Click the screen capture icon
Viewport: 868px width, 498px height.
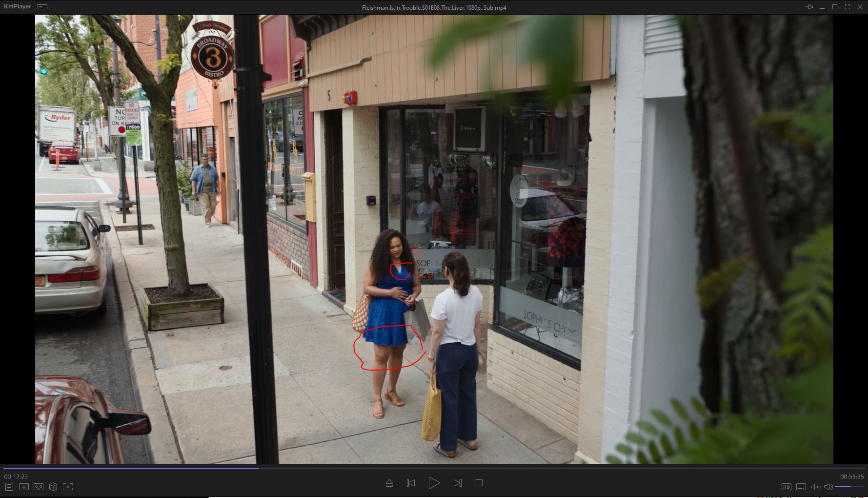[x=68, y=487]
